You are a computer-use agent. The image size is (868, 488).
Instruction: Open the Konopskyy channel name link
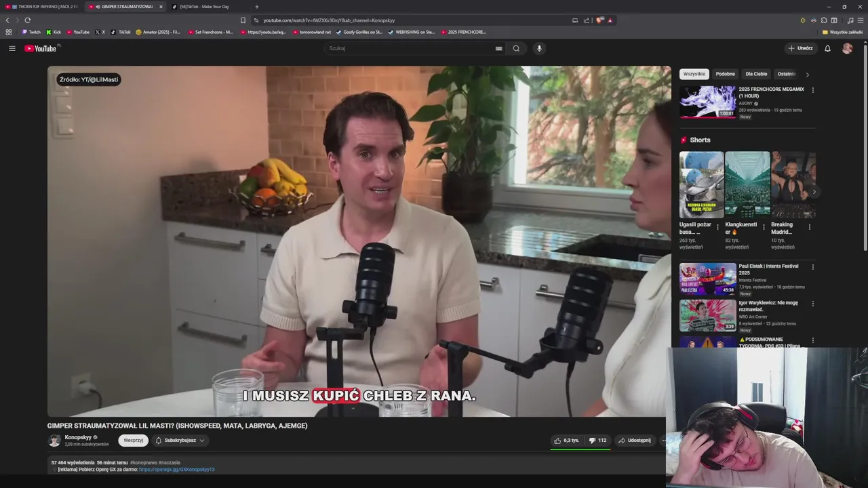[x=77, y=437]
